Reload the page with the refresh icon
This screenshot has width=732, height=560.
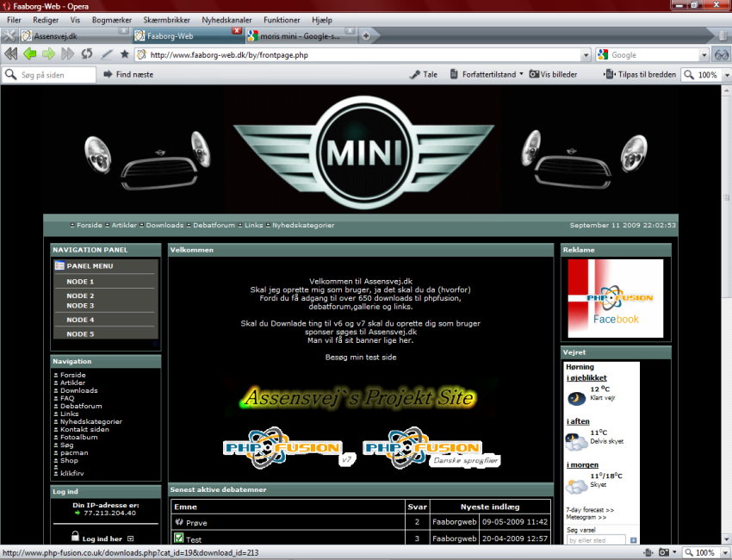(87, 54)
